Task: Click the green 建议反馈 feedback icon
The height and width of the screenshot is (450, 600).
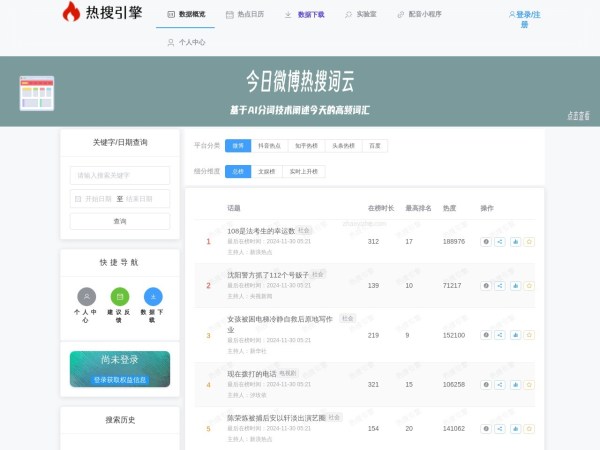Action: (x=120, y=296)
